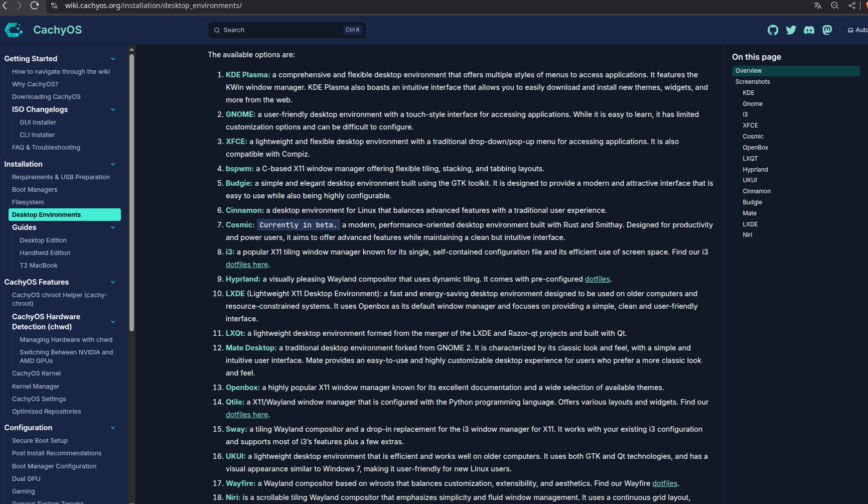Jump to Hyprland in On this page

755,170
